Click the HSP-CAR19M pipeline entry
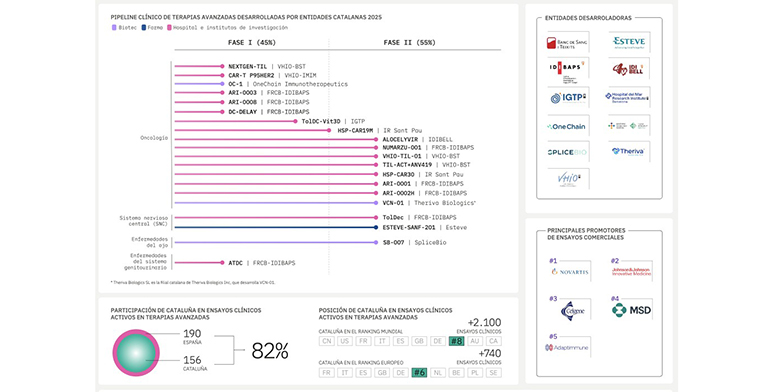This screenshot has width=770, height=392. point(380,131)
